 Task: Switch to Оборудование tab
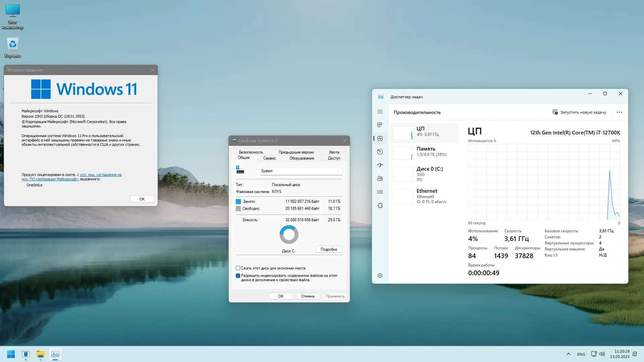click(x=302, y=158)
